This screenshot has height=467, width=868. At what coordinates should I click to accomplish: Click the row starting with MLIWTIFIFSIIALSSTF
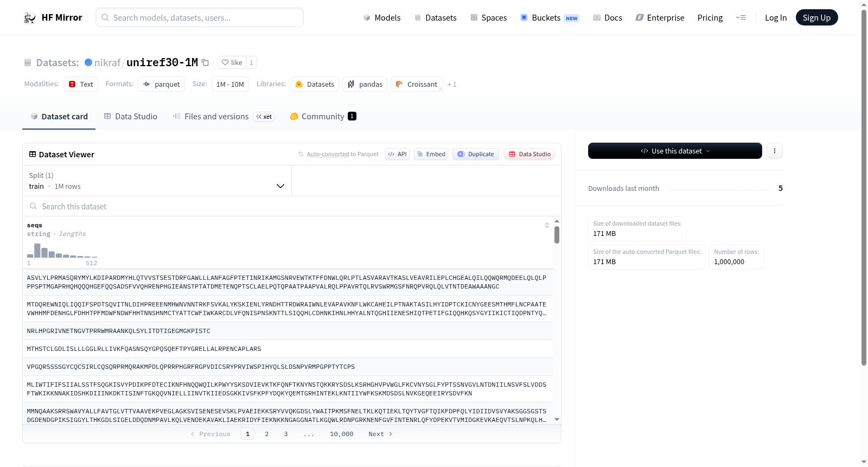288,389
